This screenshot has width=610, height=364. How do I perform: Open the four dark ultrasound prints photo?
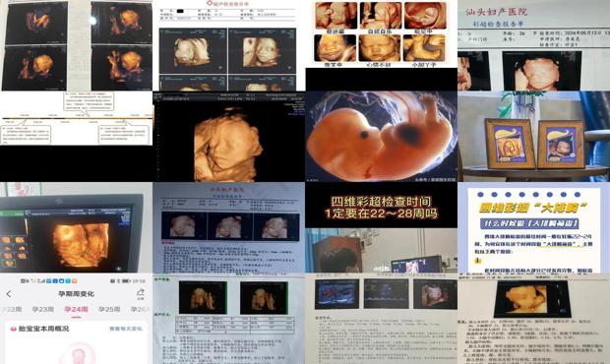coord(77,45)
